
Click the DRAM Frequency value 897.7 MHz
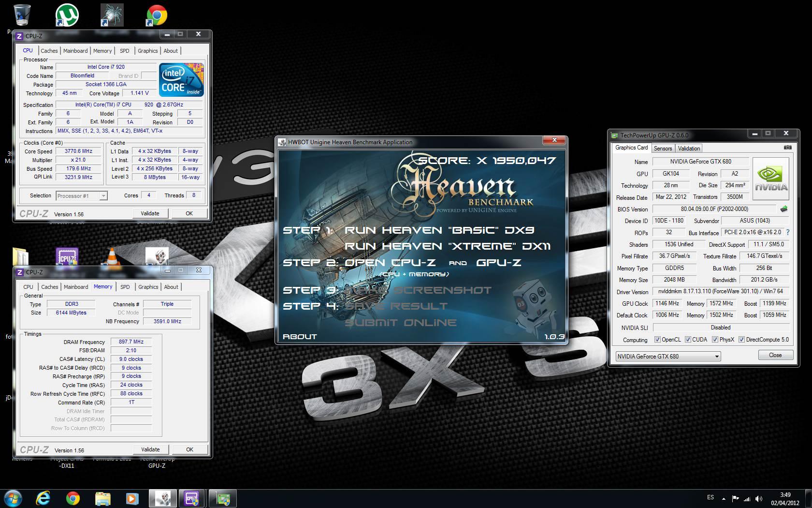(131, 342)
